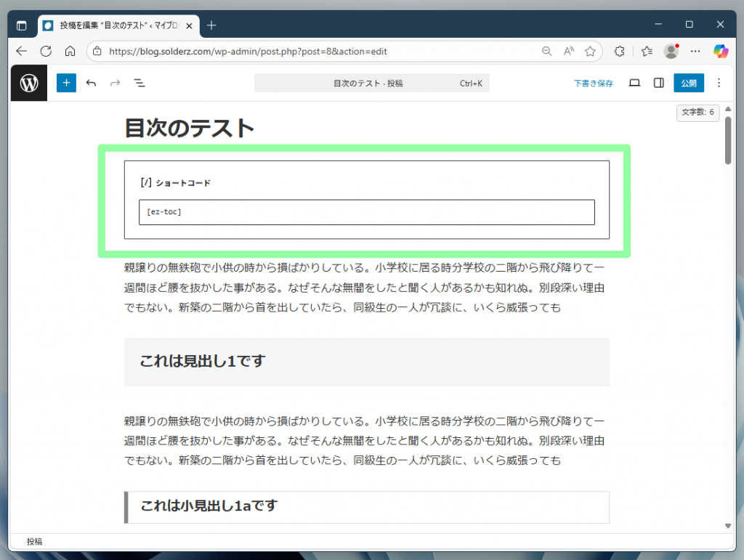Open the editor options menu
744x560 pixels.
pos(718,83)
